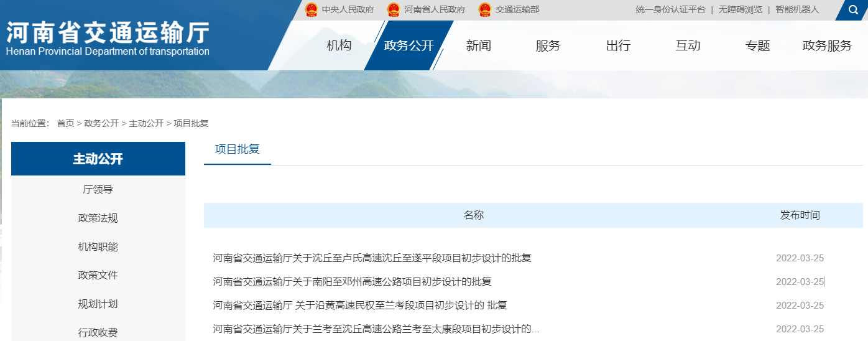
Task: Click date 2022-03-25 in 民权至兰考段 row
Action: click(800, 306)
